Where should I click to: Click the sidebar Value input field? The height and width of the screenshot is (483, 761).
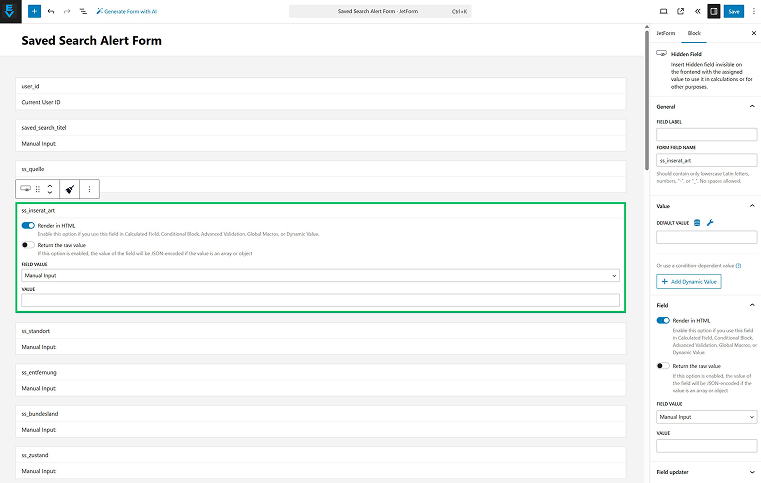706,446
